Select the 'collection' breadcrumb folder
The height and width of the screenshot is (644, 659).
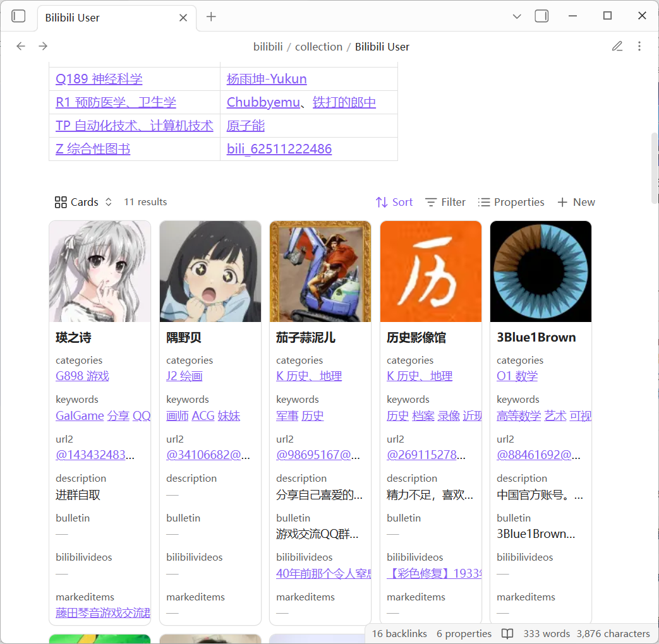point(318,47)
